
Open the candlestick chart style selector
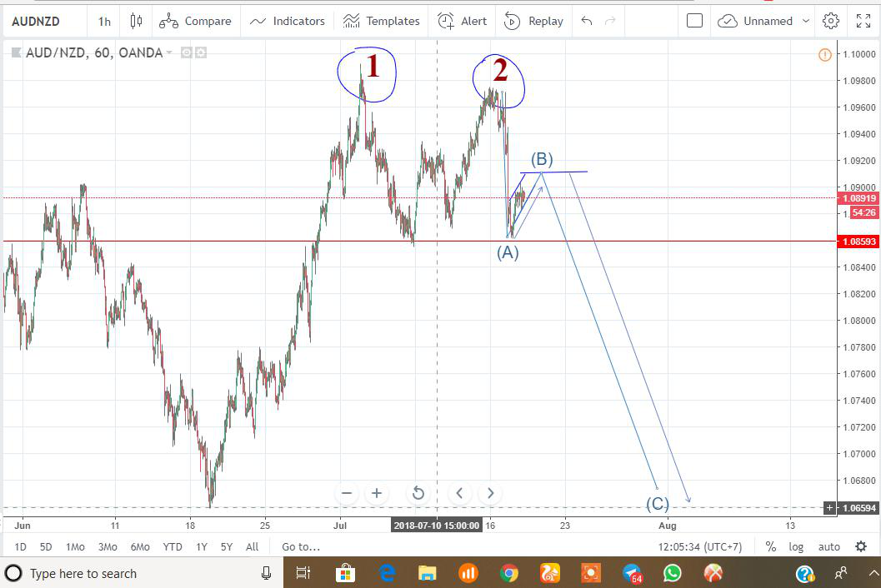pos(136,22)
